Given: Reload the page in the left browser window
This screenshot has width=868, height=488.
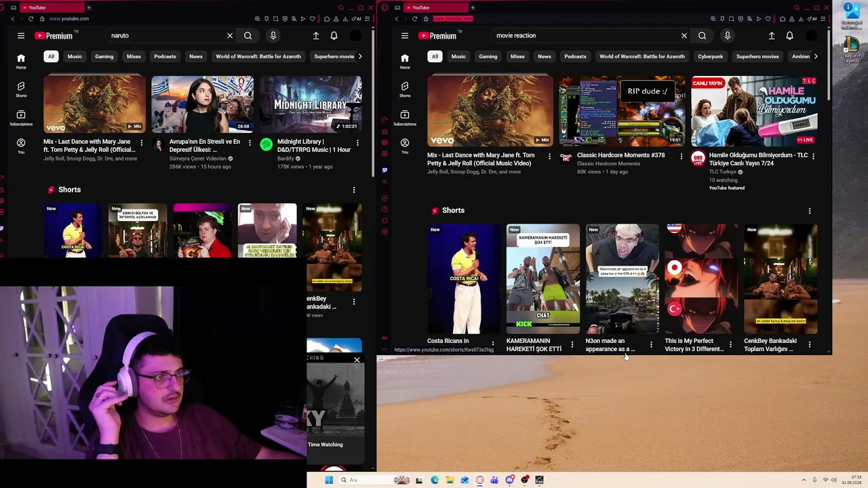Looking at the screenshot, I should [x=31, y=19].
